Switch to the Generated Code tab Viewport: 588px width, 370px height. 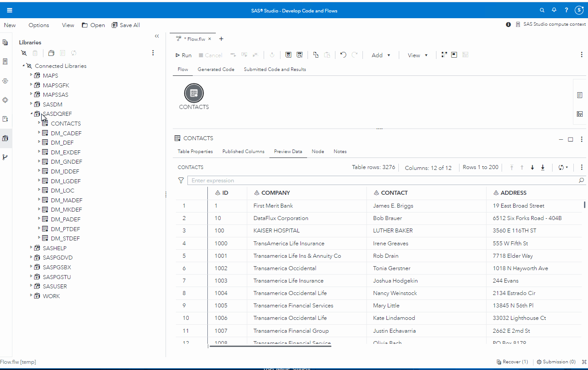[x=216, y=70]
